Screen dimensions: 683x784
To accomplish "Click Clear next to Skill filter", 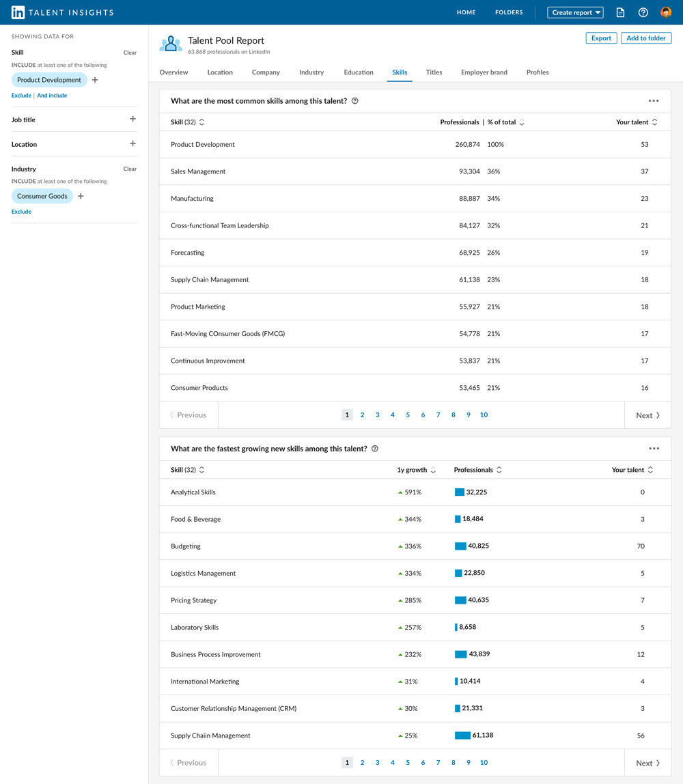I will point(130,53).
